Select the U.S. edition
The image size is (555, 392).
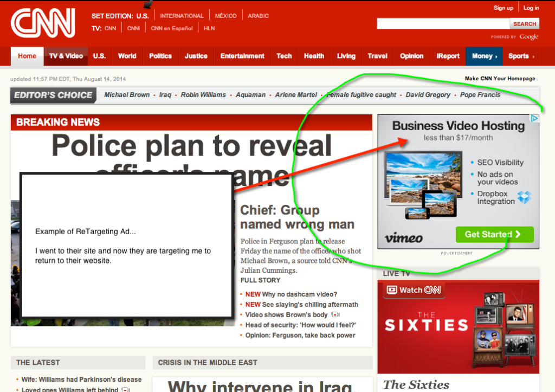[143, 16]
